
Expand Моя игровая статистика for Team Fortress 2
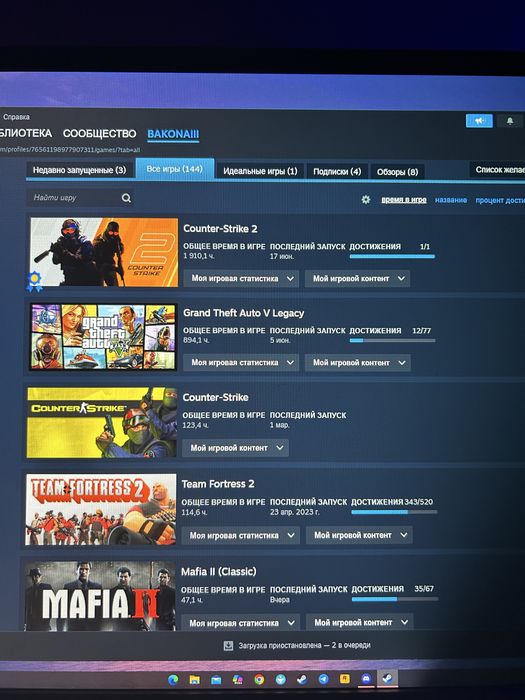click(240, 535)
